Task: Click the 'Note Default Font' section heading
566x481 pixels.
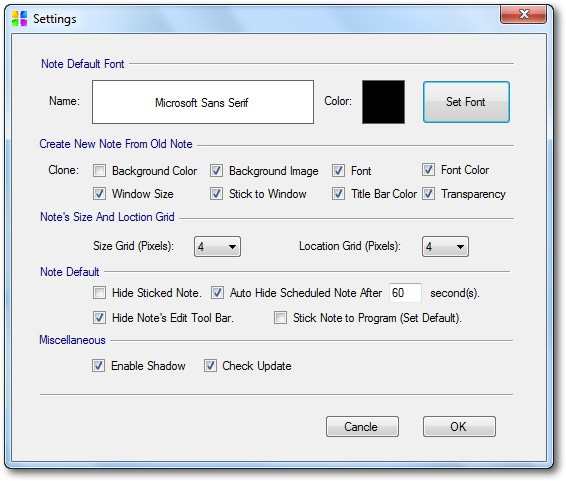Action: click(83, 64)
